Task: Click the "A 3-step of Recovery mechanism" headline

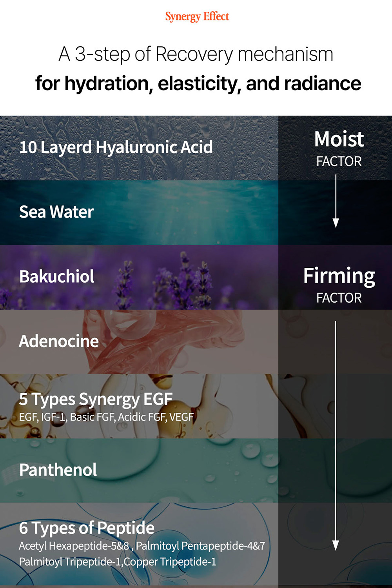Action: [x=196, y=54]
